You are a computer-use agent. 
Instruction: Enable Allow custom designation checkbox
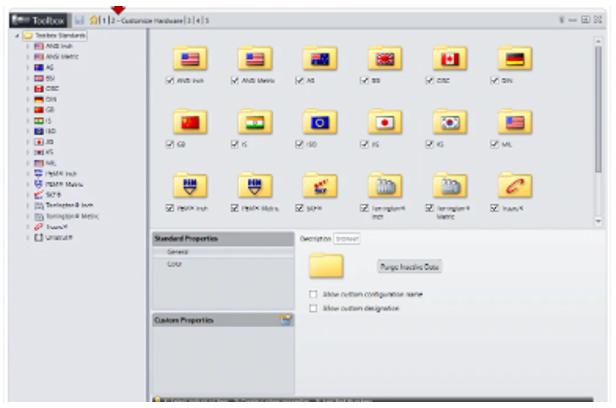314,309
